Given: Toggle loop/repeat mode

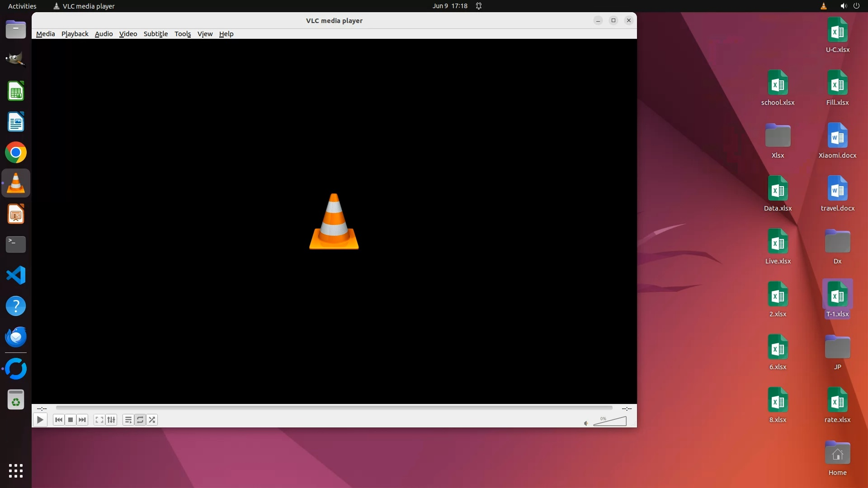Looking at the screenshot, I should pyautogui.click(x=140, y=420).
